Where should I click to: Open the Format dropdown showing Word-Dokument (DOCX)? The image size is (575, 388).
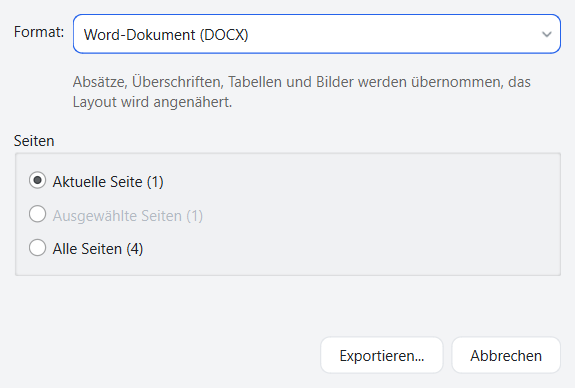317,34
